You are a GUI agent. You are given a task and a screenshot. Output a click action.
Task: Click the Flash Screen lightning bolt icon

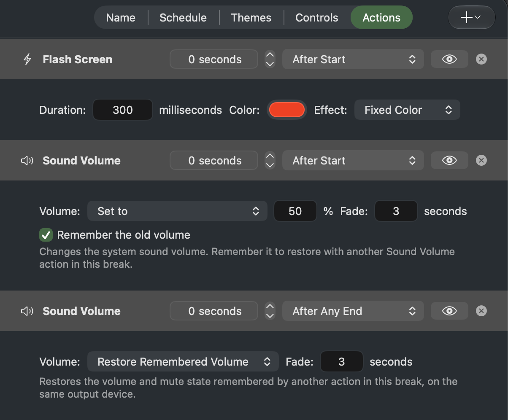27,59
